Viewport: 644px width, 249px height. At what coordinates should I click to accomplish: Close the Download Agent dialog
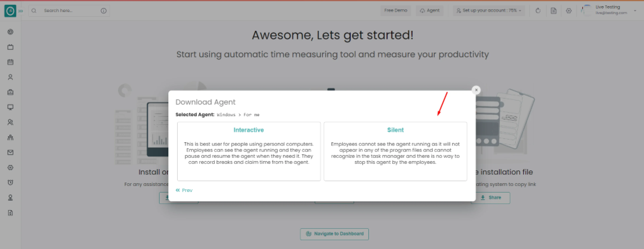coord(476,90)
